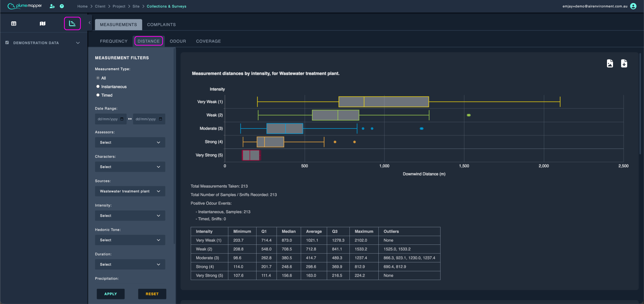Screen dimensions: 644x304
Task: Toggle the Demonstration Data checkbox
Action: coord(7,43)
